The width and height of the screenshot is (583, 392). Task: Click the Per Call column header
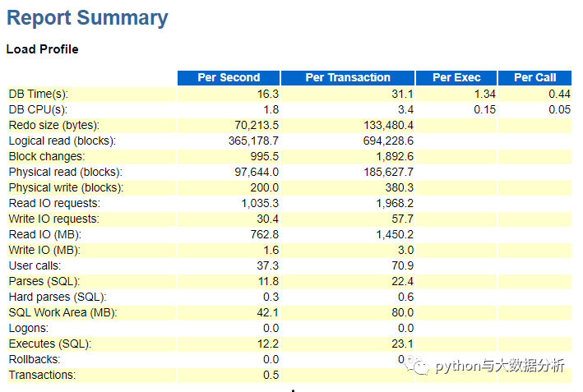coord(534,77)
